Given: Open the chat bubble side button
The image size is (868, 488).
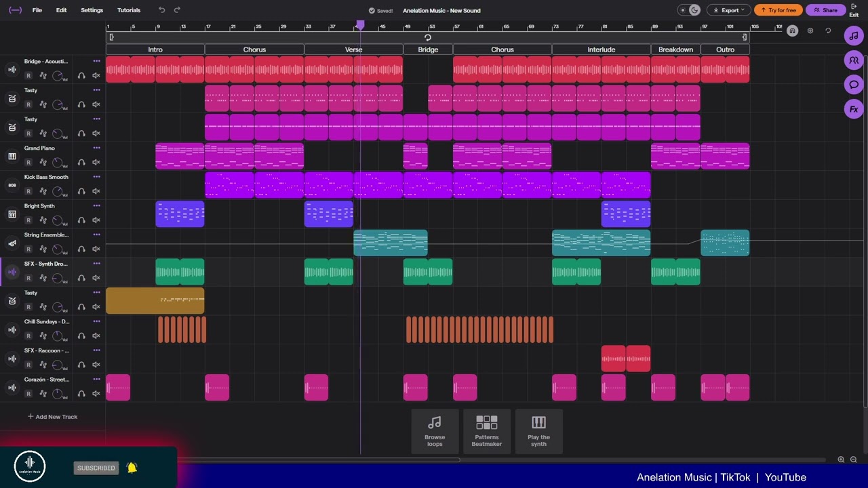Looking at the screenshot, I should (x=853, y=85).
